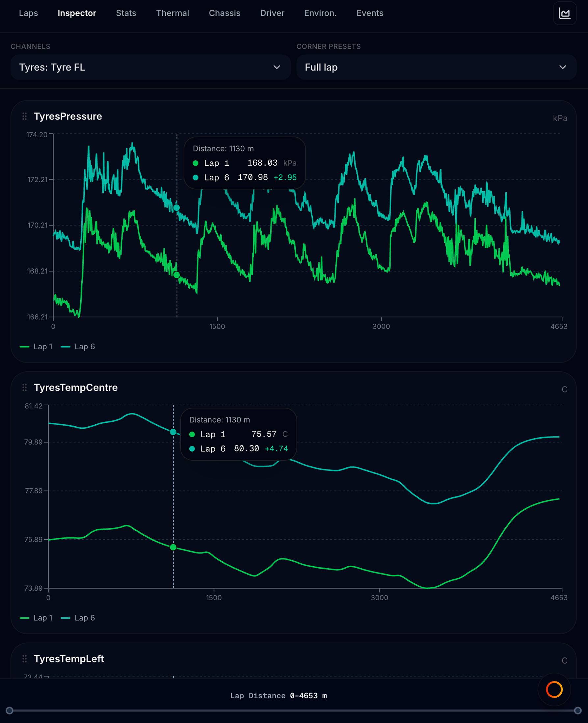Select the Inspector tab
This screenshot has height=723, width=588.
click(x=77, y=13)
